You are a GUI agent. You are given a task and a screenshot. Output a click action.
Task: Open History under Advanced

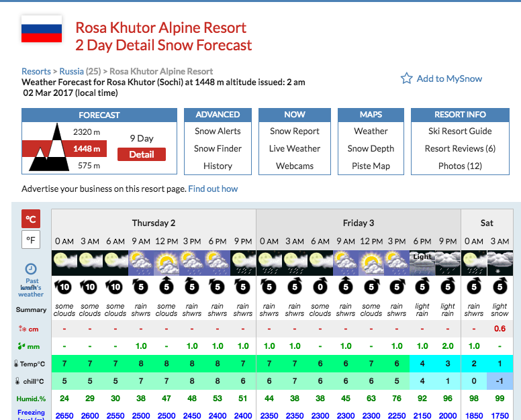[218, 166]
